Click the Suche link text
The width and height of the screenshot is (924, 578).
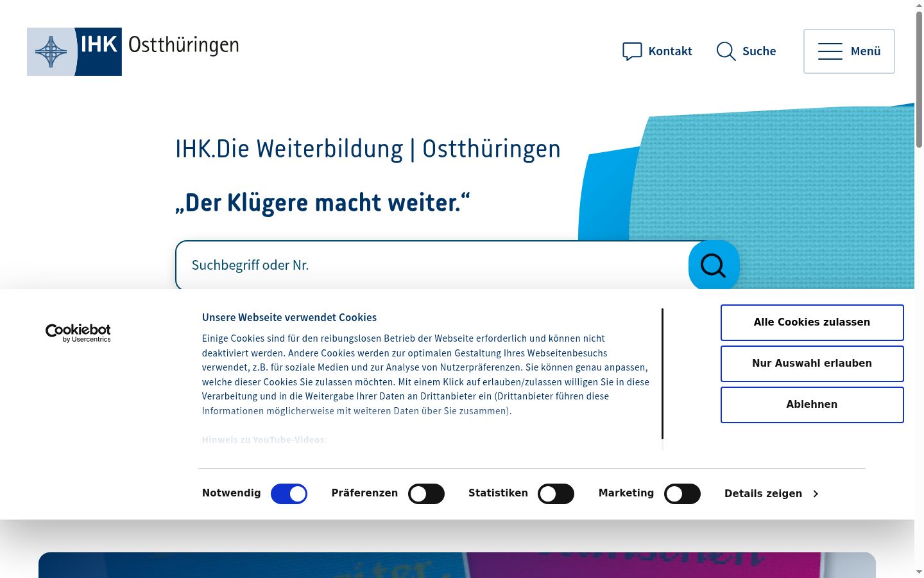coord(759,51)
